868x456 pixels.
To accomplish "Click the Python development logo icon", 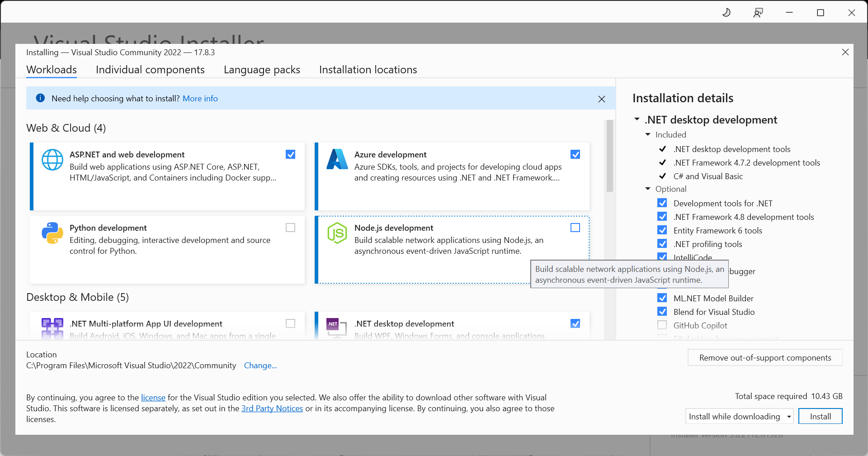I will 52,233.
